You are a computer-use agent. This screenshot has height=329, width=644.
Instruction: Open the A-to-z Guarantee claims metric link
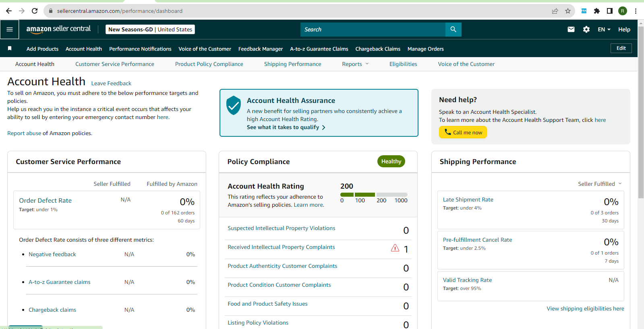coord(60,282)
